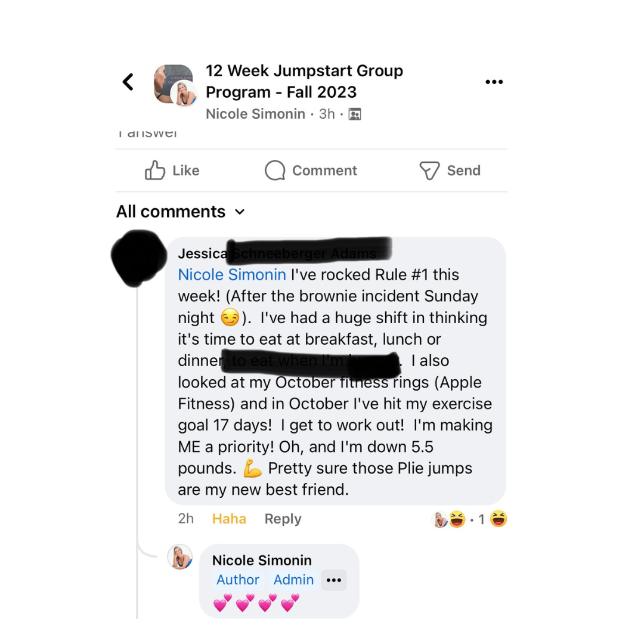Click Nicole Simonin author name under group title

(255, 114)
